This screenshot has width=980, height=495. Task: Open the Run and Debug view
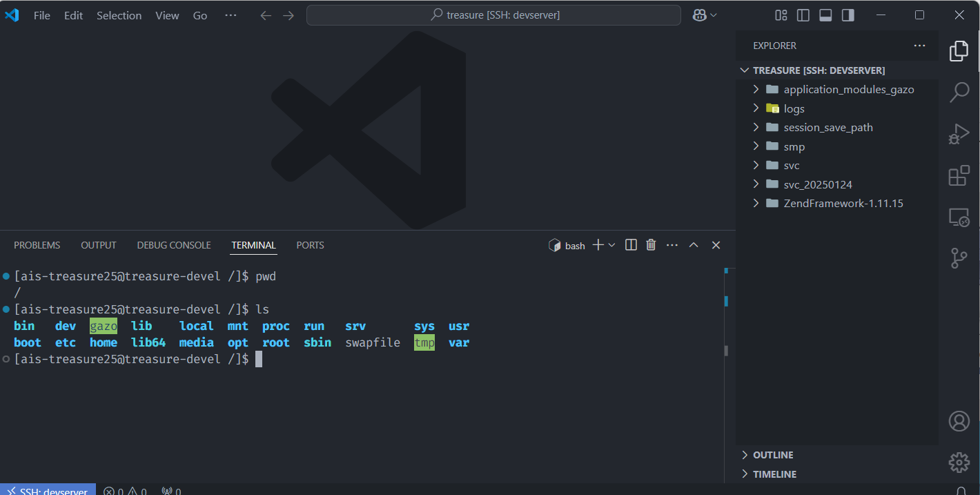click(x=959, y=134)
